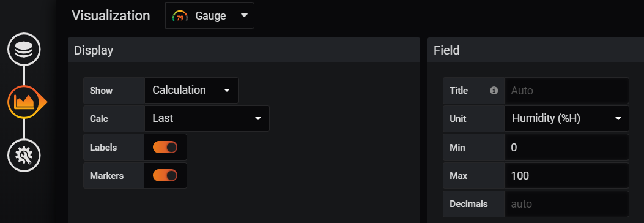Click the Display panel header
Image resolution: width=644 pixels, height=223 pixels.
[x=244, y=50]
